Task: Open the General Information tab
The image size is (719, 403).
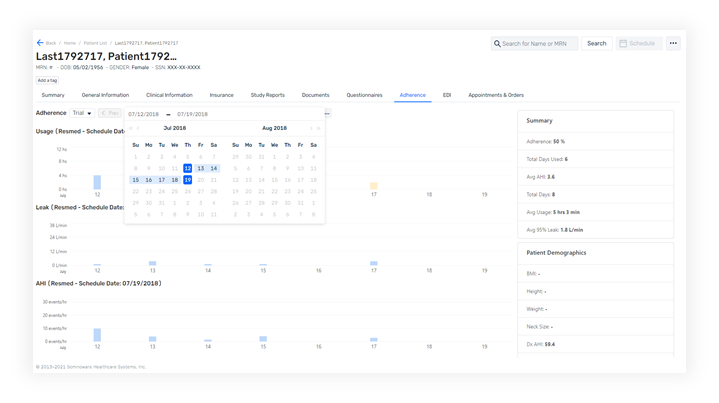Action: [105, 95]
